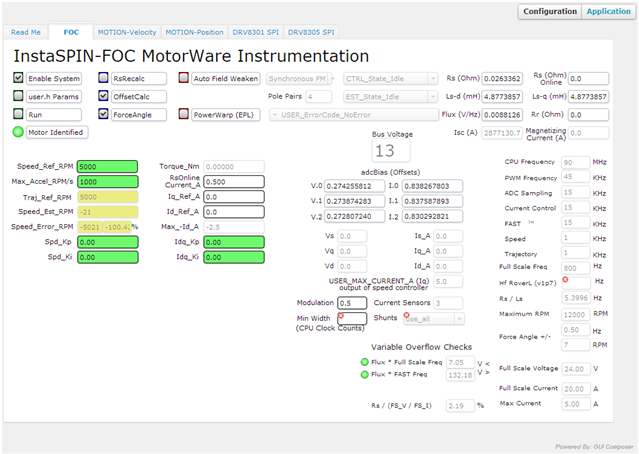639x454 pixels.
Task: Click the Iq_Ref_A input field
Action: pyautogui.click(x=234, y=197)
